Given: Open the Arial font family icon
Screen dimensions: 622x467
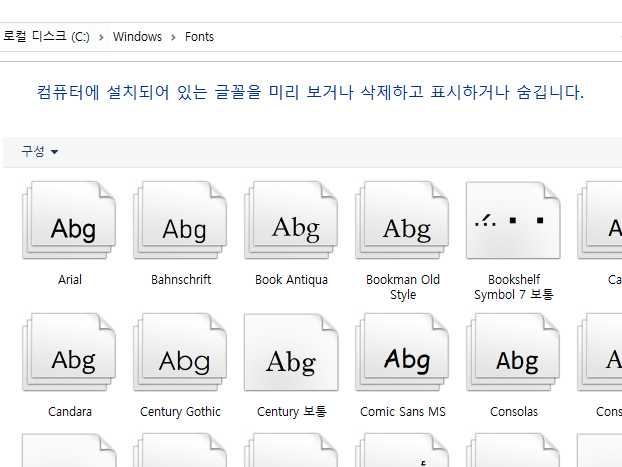Looking at the screenshot, I should [x=69, y=220].
